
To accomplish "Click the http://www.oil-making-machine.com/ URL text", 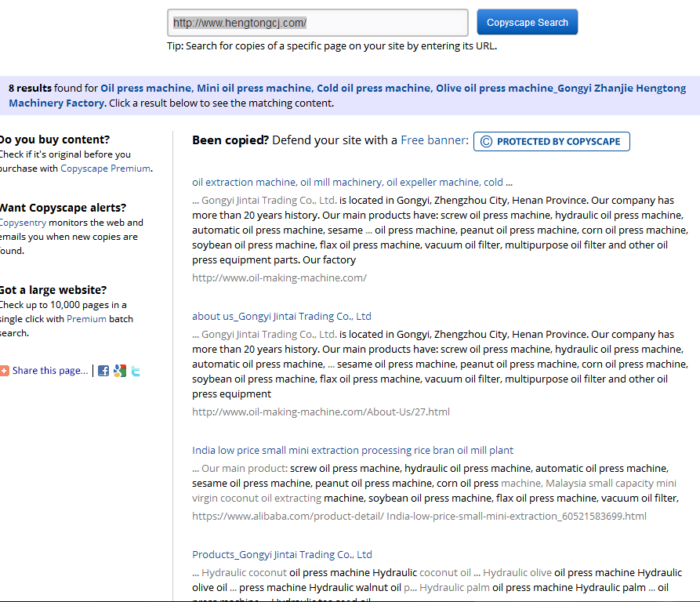I will 280,277.
